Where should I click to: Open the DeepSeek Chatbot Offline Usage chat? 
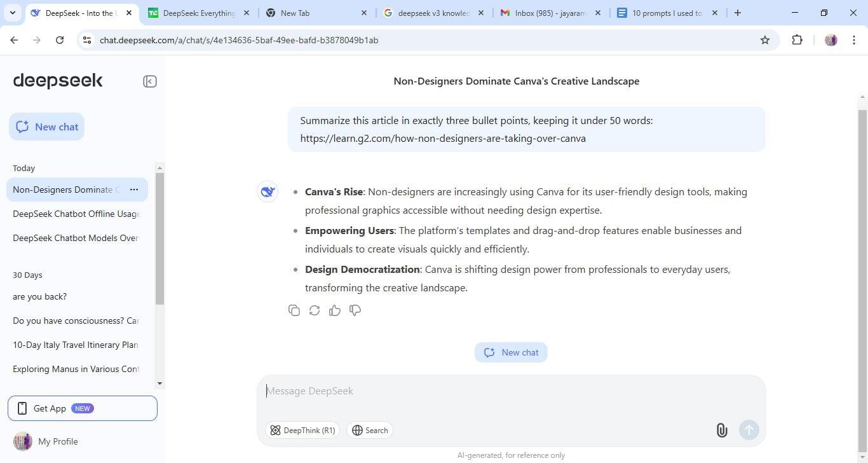point(77,214)
